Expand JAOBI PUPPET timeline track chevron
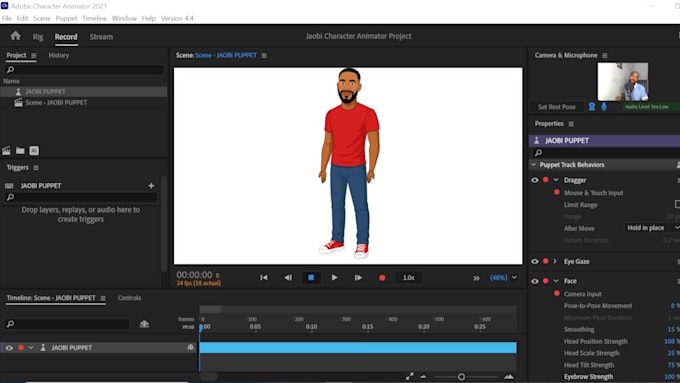This screenshot has height=383, width=680. (x=31, y=348)
